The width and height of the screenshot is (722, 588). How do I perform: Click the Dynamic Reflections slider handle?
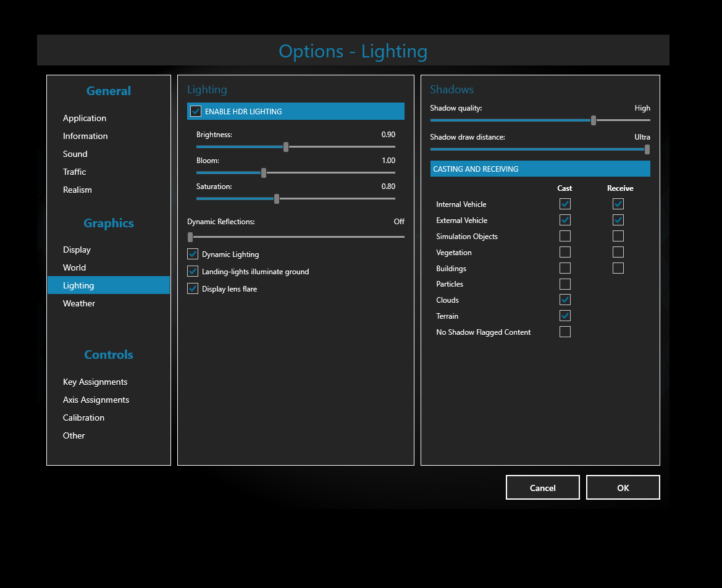[190, 237]
